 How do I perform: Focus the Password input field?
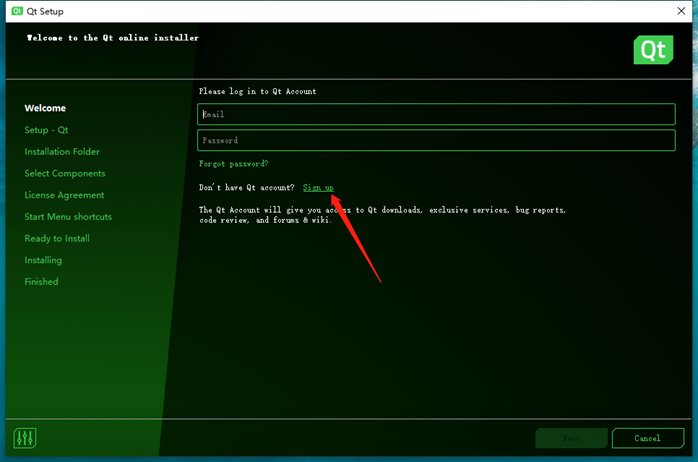coord(436,140)
